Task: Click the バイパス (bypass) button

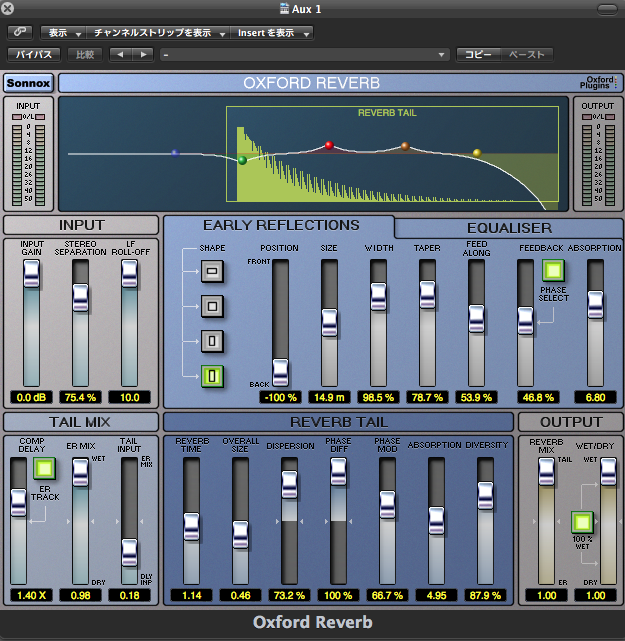Action: pos(34,54)
